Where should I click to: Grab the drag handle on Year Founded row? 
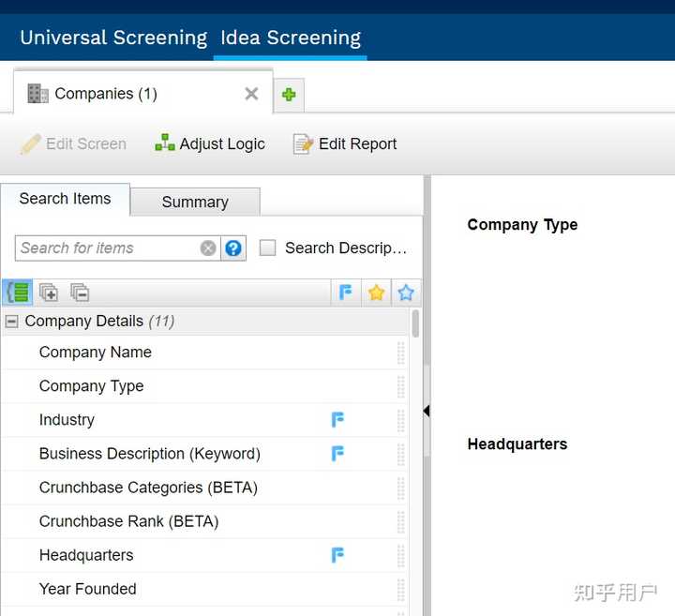click(x=401, y=590)
